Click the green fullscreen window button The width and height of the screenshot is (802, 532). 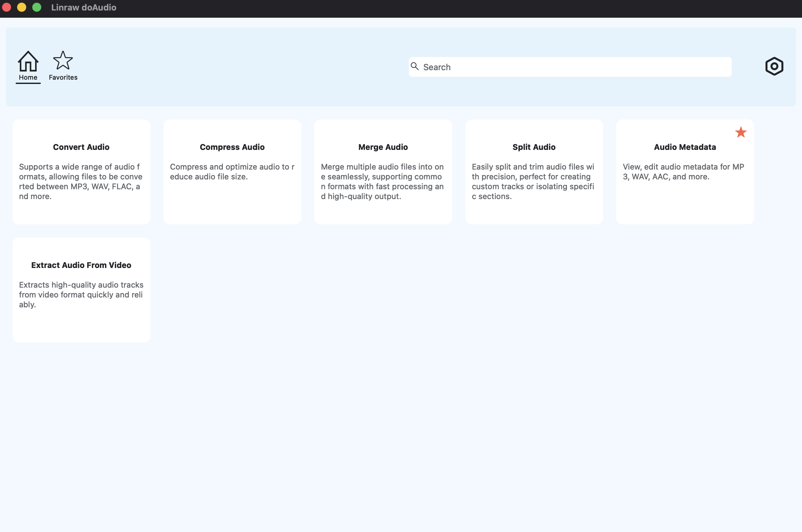pyautogui.click(x=37, y=8)
